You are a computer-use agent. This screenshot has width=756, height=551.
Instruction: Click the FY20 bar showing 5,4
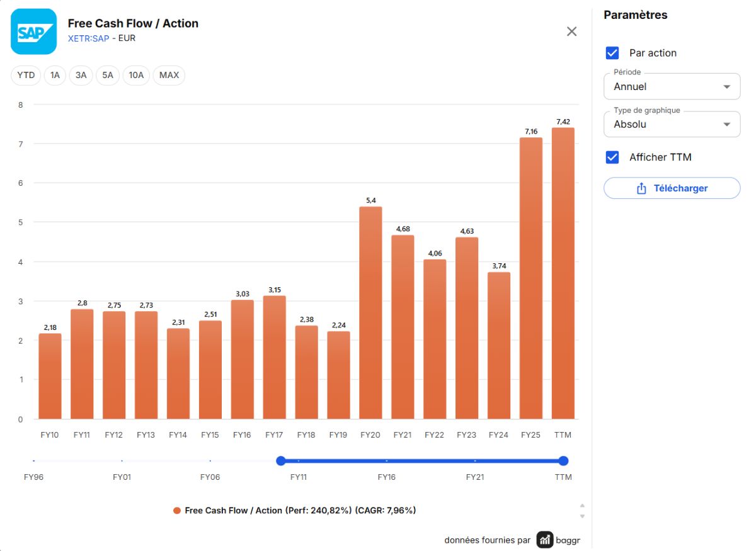coord(370,313)
